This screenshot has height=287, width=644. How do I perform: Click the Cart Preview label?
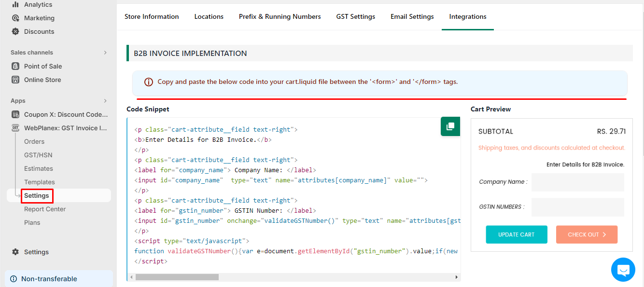tap(490, 109)
